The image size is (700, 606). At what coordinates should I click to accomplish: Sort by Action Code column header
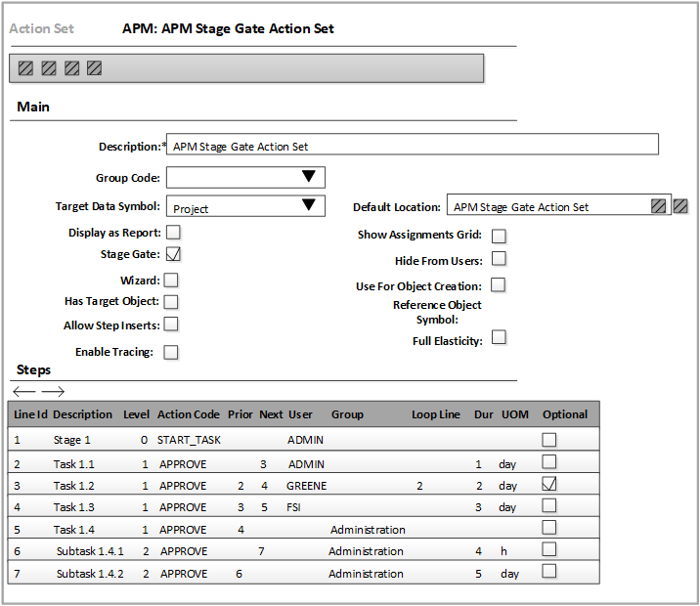coord(188,414)
